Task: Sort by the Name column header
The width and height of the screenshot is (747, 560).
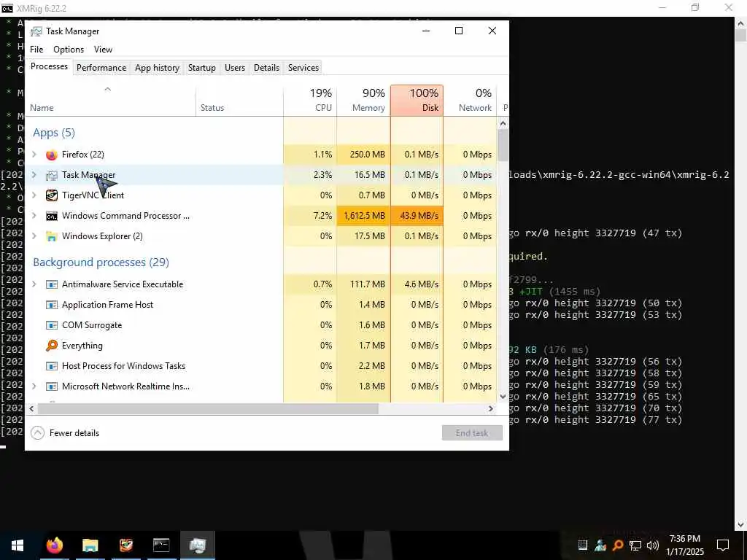Action: pyautogui.click(x=111, y=101)
